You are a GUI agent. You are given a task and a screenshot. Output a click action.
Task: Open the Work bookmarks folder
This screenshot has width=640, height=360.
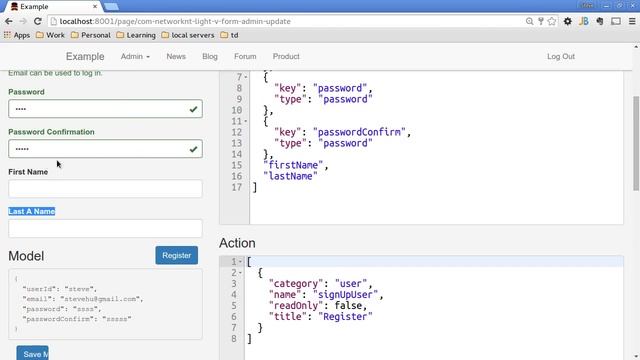pos(50,35)
